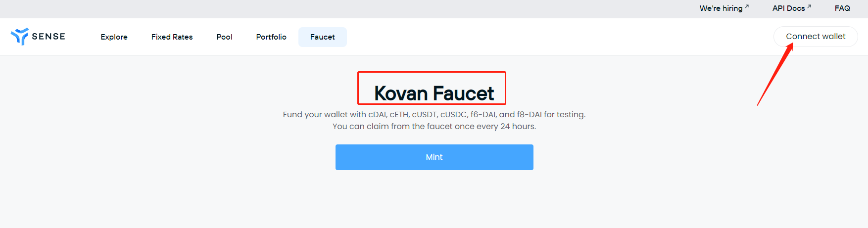Click the red arrow annotation

775,74
